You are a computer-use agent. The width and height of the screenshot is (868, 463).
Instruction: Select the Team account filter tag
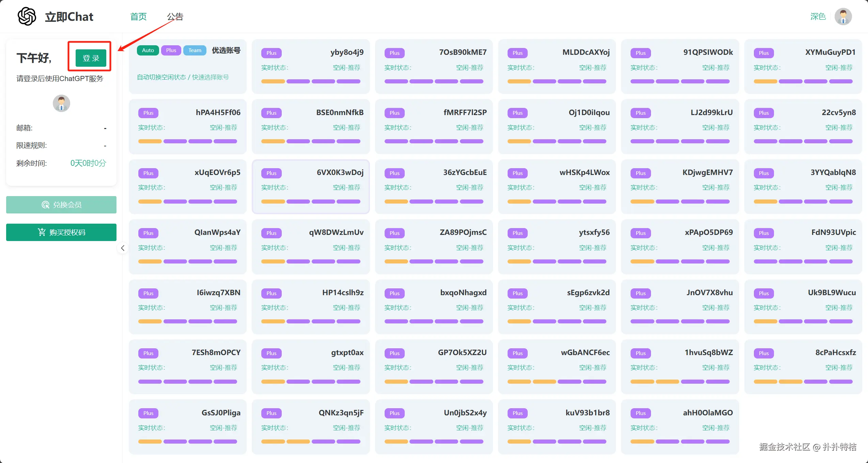[x=195, y=50]
